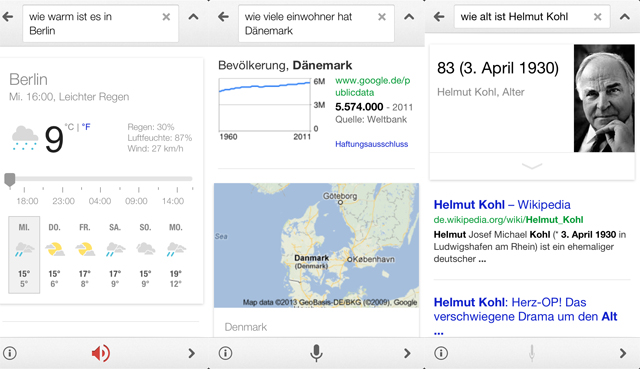Open the Haftungsausschluss link
Viewport: 640px width, 369px height.
coord(371,144)
